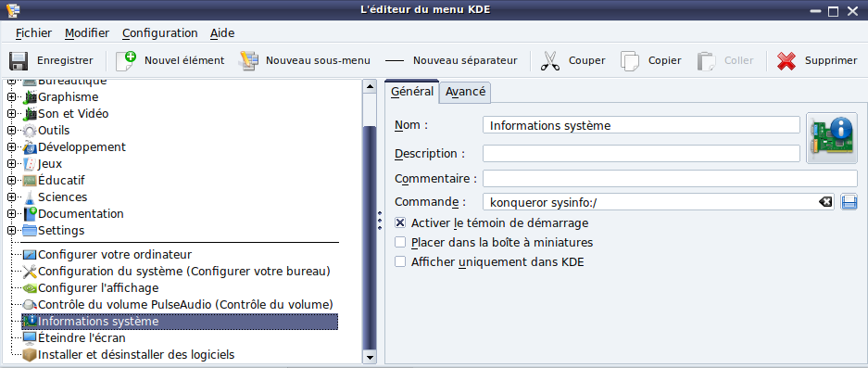Change the Informations système icon button
The width and height of the screenshot is (868, 368).
point(832,138)
